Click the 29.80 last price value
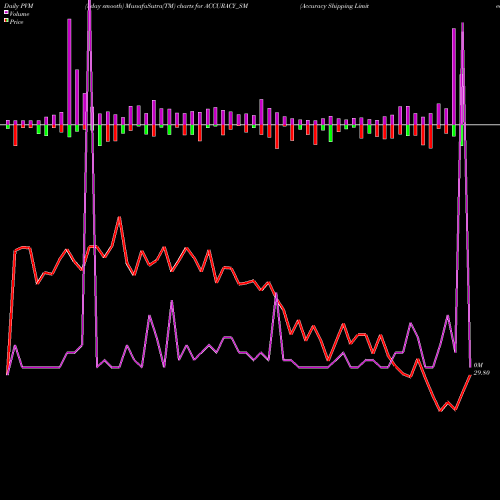Screen dimensions: 500x500 click(481, 373)
